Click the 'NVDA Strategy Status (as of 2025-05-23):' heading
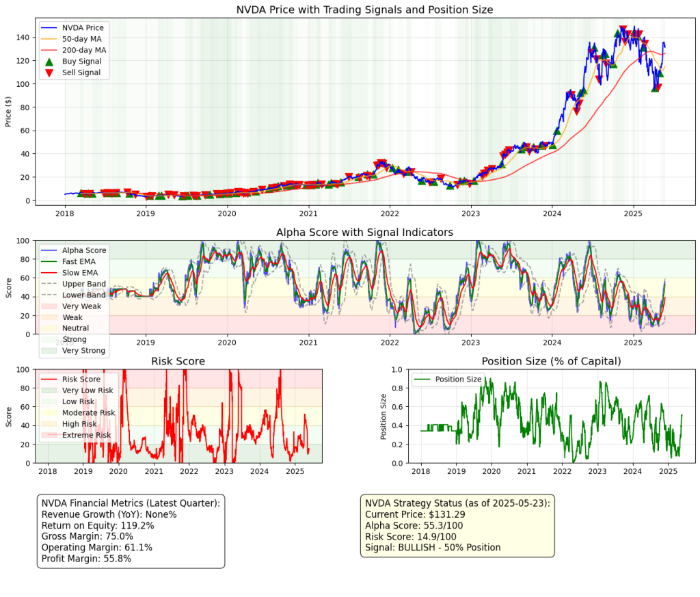The width and height of the screenshot is (700, 597). 457,503
